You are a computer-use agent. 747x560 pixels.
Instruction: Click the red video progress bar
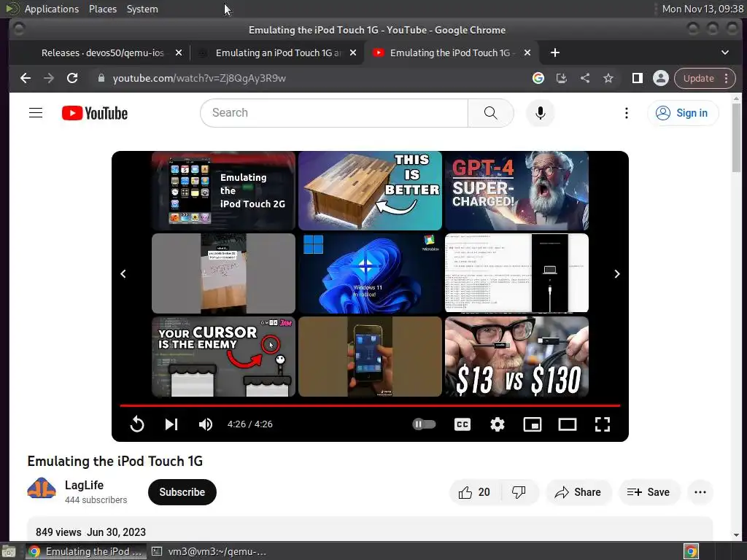coord(370,405)
